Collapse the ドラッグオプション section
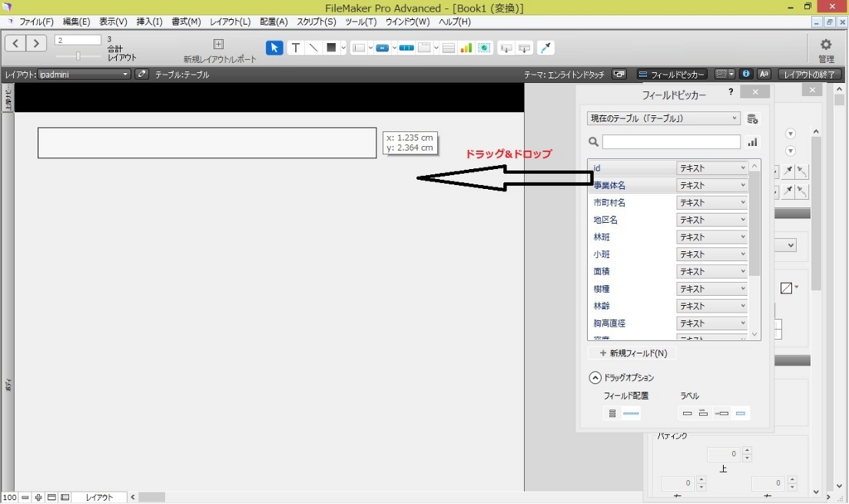 pyautogui.click(x=595, y=377)
